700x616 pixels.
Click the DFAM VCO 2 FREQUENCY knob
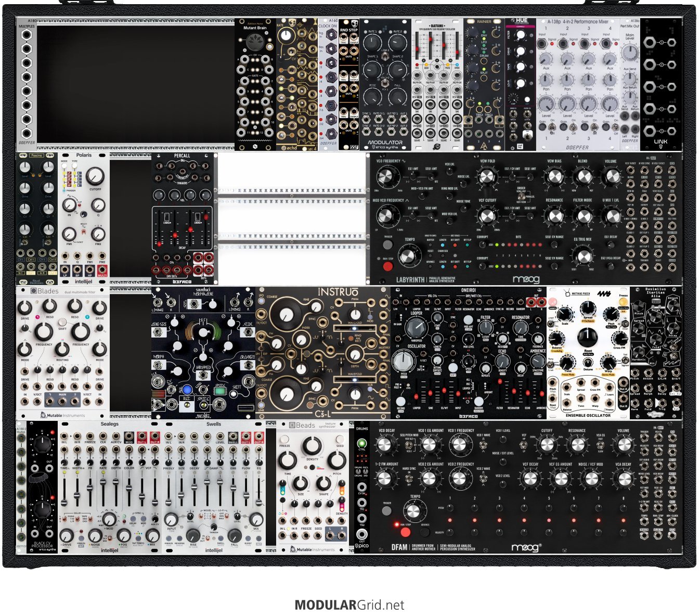pos(460,479)
